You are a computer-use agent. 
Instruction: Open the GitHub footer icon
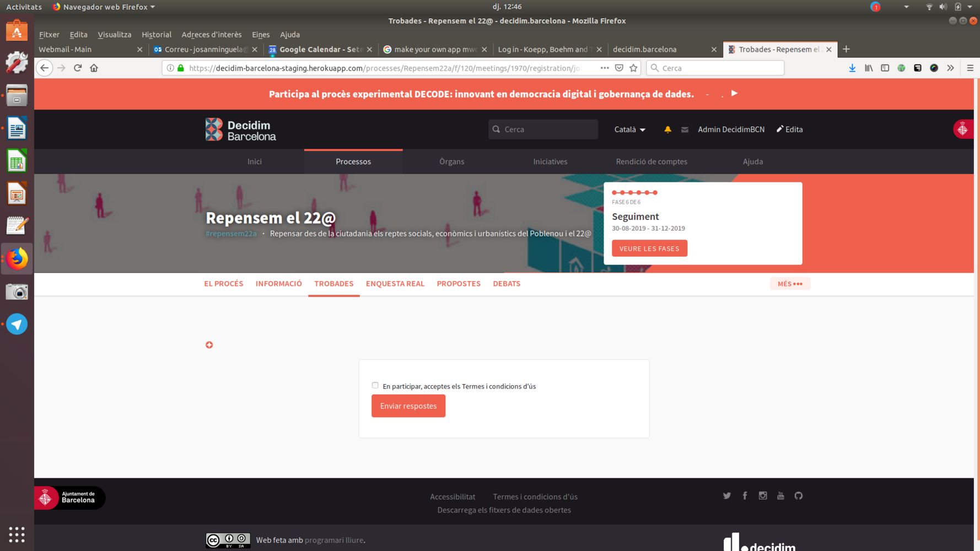[x=798, y=496]
